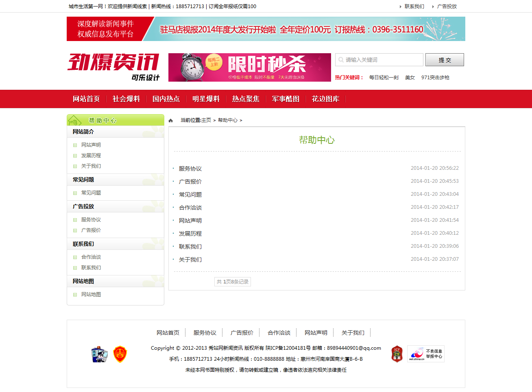Open 发展历程 in the left sidebar
The width and height of the screenshot is (532, 392).
click(x=91, y=156)
